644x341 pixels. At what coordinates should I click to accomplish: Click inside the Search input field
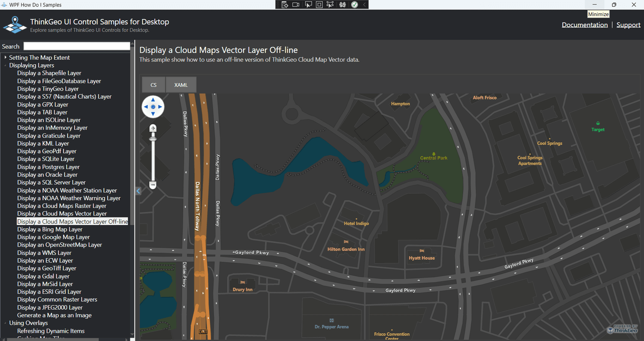click(76, 45)
